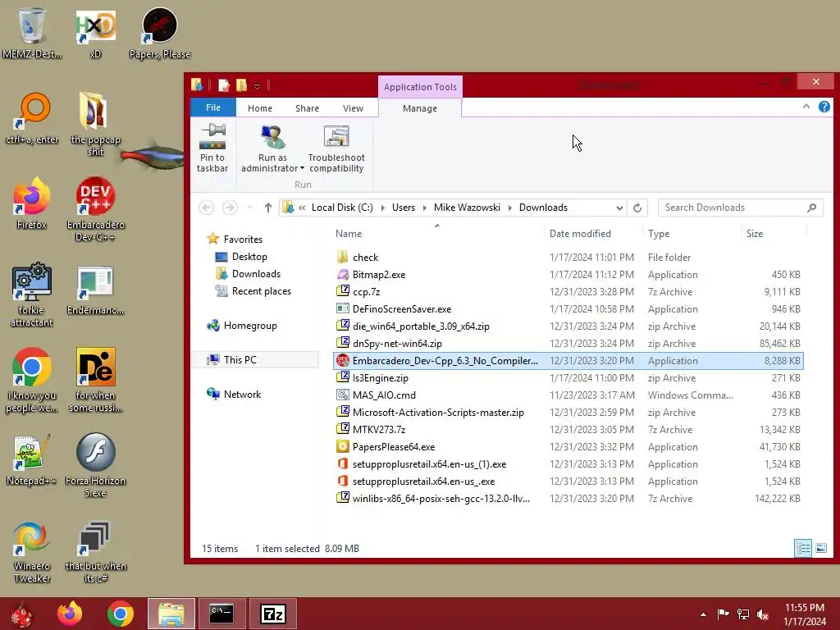Switch to the Share ribbon tab

point(307,108)
